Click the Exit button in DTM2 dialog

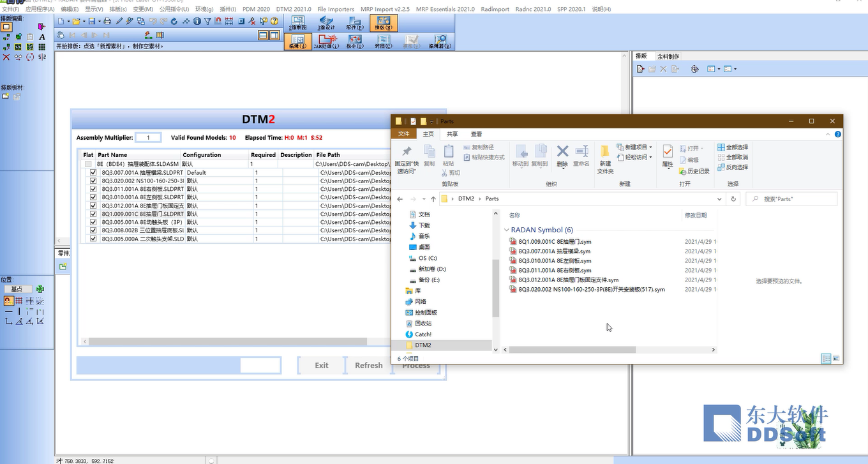[322, 366]
